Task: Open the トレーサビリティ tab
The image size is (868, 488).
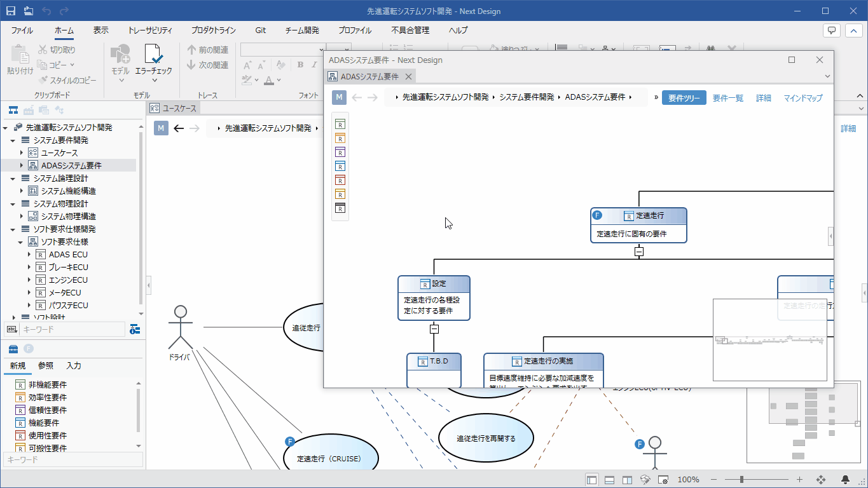Action: coord(150,30)
